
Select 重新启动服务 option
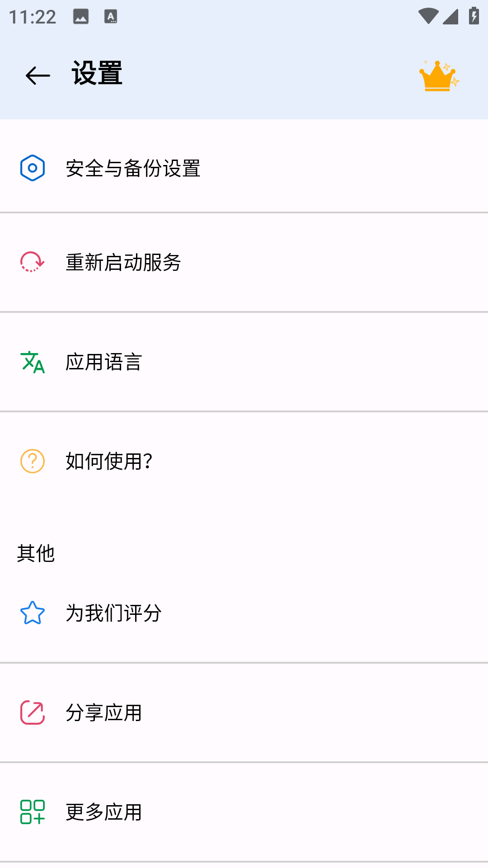tap(123, 262)
